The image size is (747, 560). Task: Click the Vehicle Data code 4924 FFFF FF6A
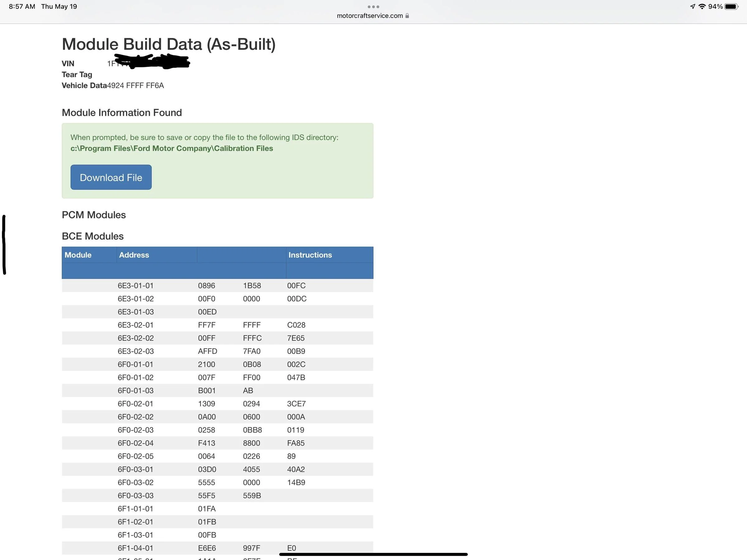[x=135, y=86]
